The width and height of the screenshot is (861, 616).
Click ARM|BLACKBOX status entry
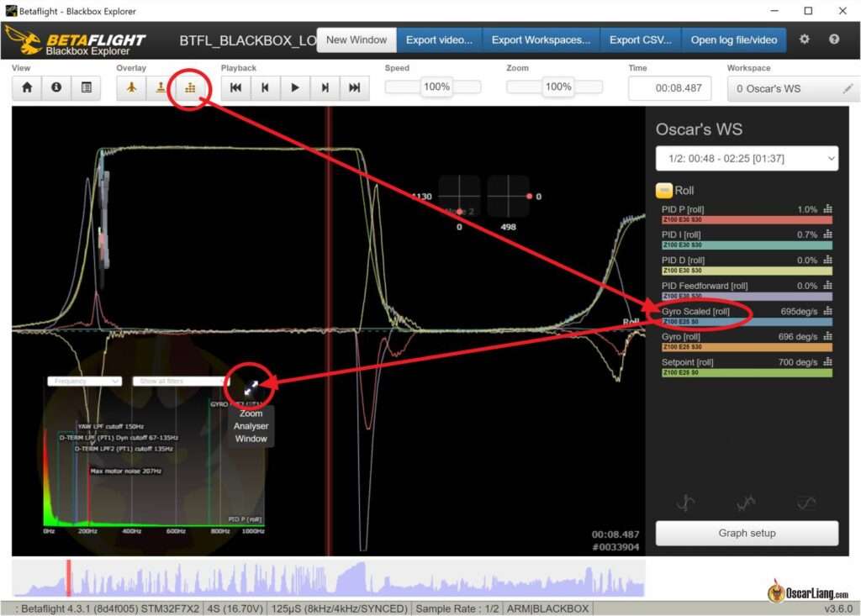[x=547, y=608]
